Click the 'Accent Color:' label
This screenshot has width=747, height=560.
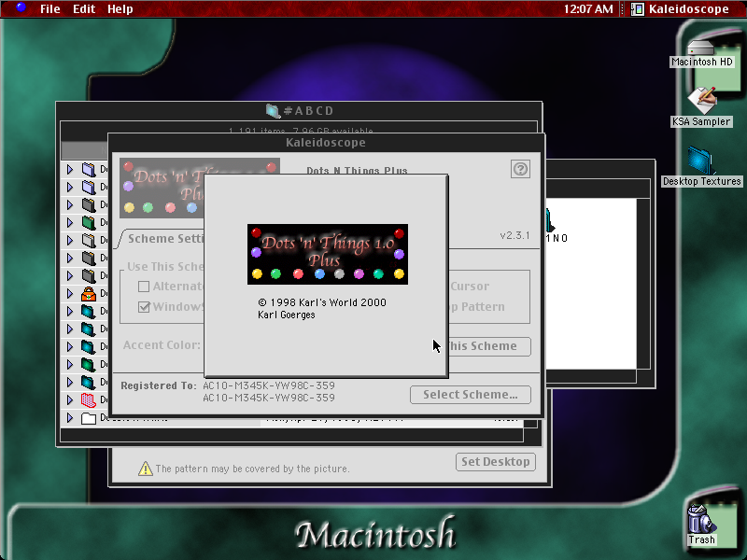click(162, 345)
